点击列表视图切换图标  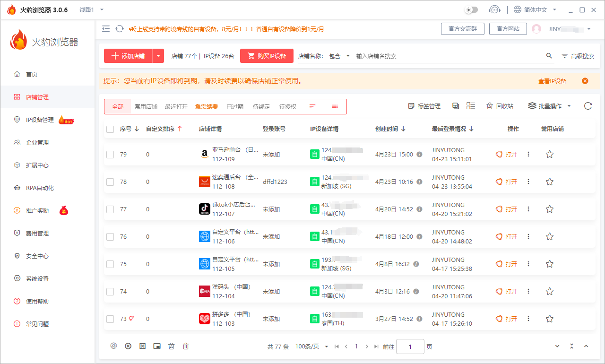point(470,106)
